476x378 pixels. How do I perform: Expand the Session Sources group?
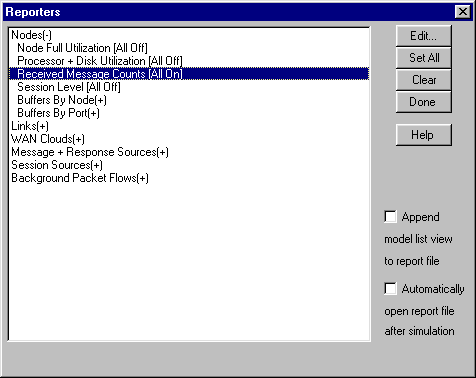(57, 165)
